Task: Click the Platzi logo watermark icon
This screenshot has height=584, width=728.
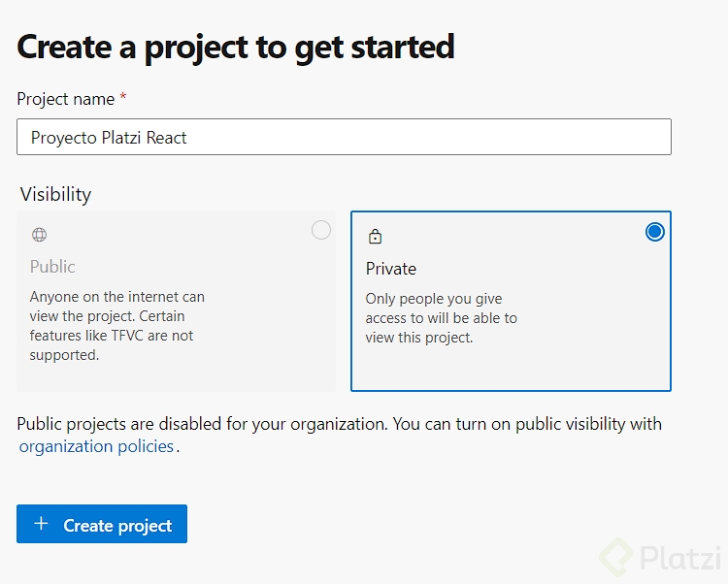Action: coord(617,557)
